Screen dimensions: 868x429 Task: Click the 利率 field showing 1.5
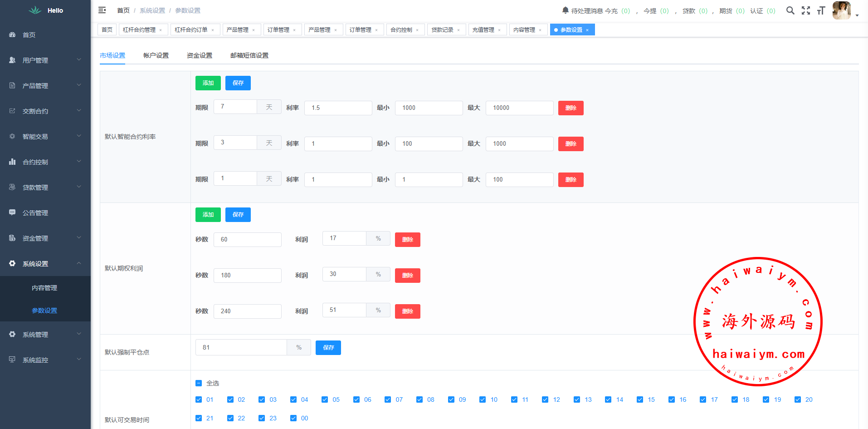338,108
